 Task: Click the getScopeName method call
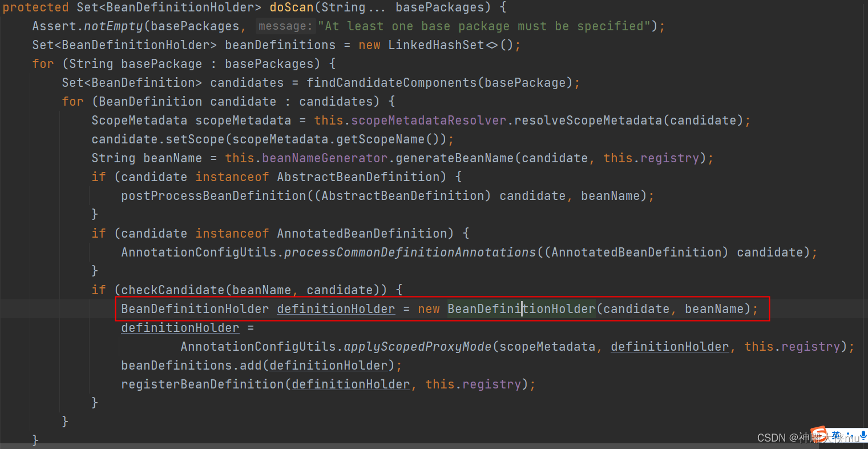[380, 139]
